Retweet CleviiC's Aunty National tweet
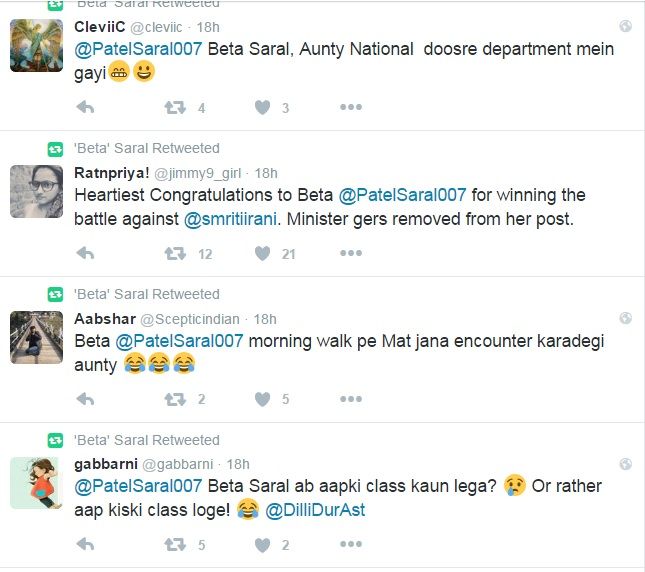Screen dimensions: 645x572 tap(175, 108)
